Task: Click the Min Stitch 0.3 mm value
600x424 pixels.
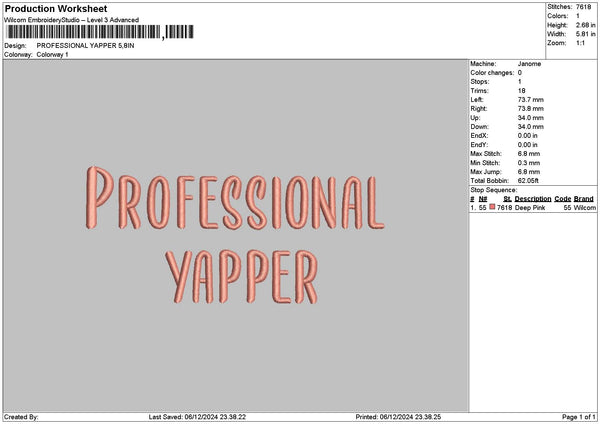Action: click(x=529, y=163)
